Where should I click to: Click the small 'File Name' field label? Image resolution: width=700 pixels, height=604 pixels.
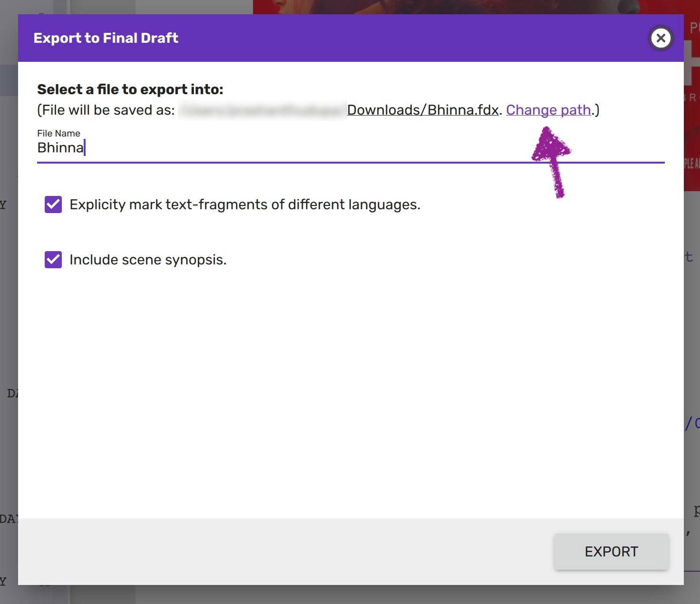coord(58,133)
